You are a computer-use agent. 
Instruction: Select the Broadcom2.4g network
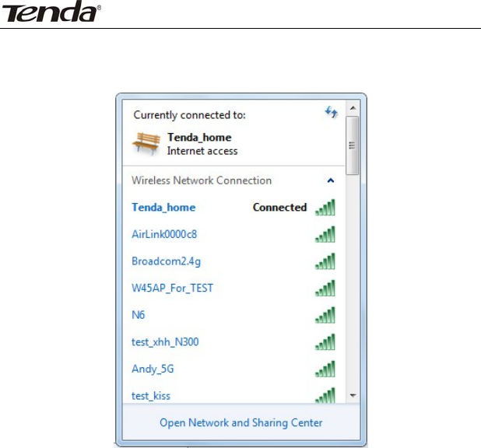tap(233, 261)
